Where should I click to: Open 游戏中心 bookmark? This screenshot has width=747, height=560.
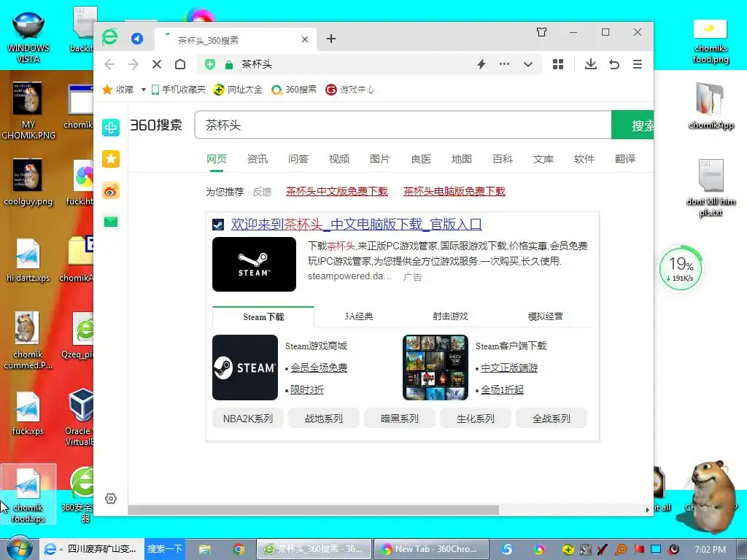[349, 90]
